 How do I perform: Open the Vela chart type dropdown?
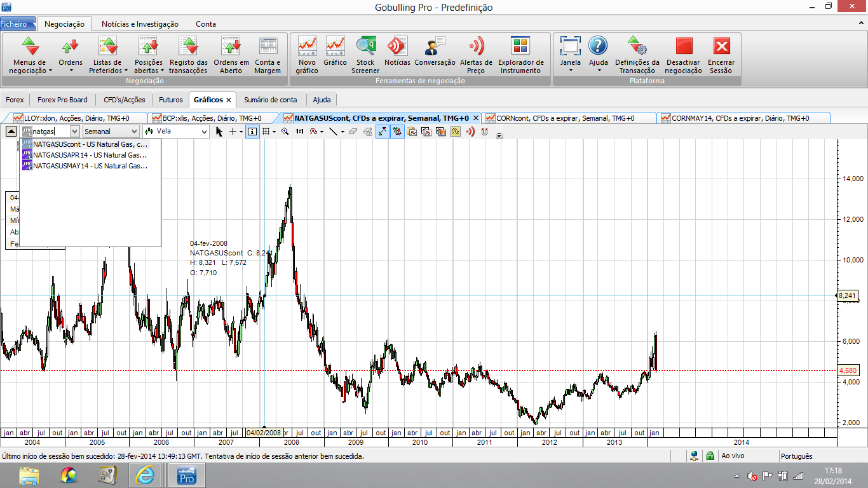tap(204, 132)
